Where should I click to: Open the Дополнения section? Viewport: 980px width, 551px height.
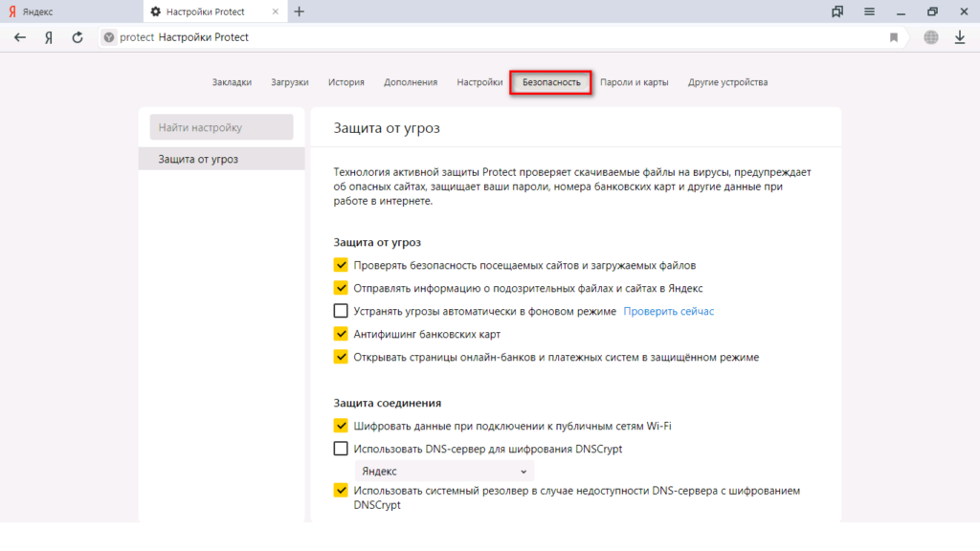coord(411,82)
